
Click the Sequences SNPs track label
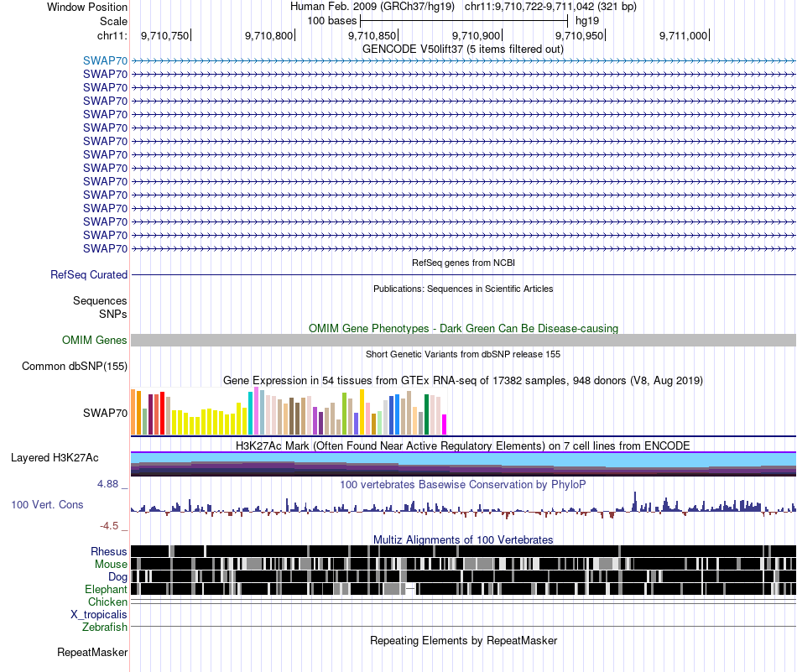[x=100, y=308]
